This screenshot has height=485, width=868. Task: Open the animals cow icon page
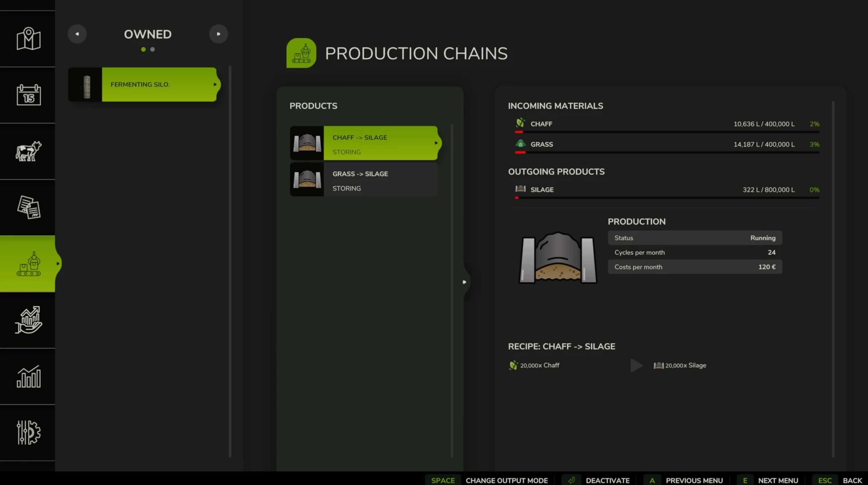[29, 151]
